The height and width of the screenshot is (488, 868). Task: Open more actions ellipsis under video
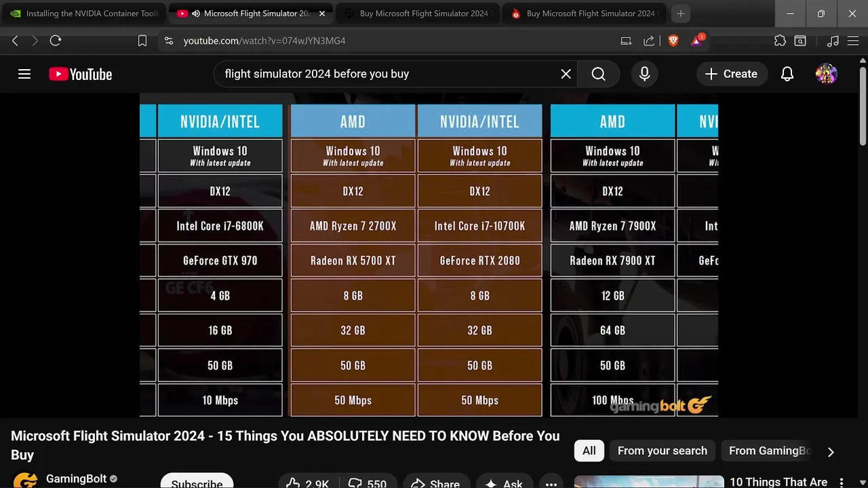pos(551,483)
